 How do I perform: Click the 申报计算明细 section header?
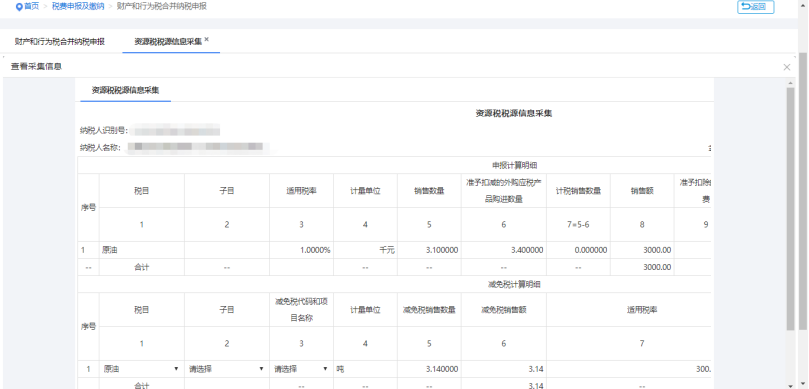click(514, 165)
